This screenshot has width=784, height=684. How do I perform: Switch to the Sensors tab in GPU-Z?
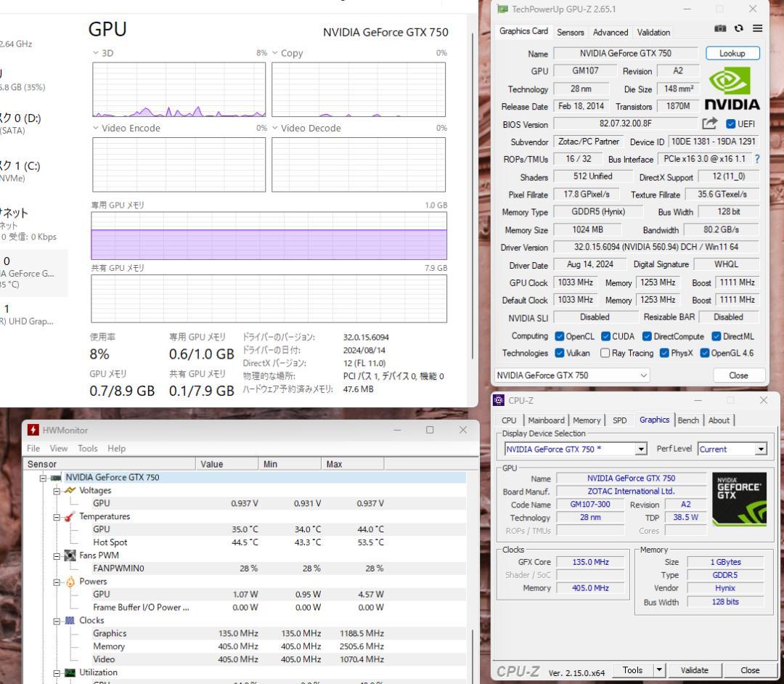[x=571, y=32]
